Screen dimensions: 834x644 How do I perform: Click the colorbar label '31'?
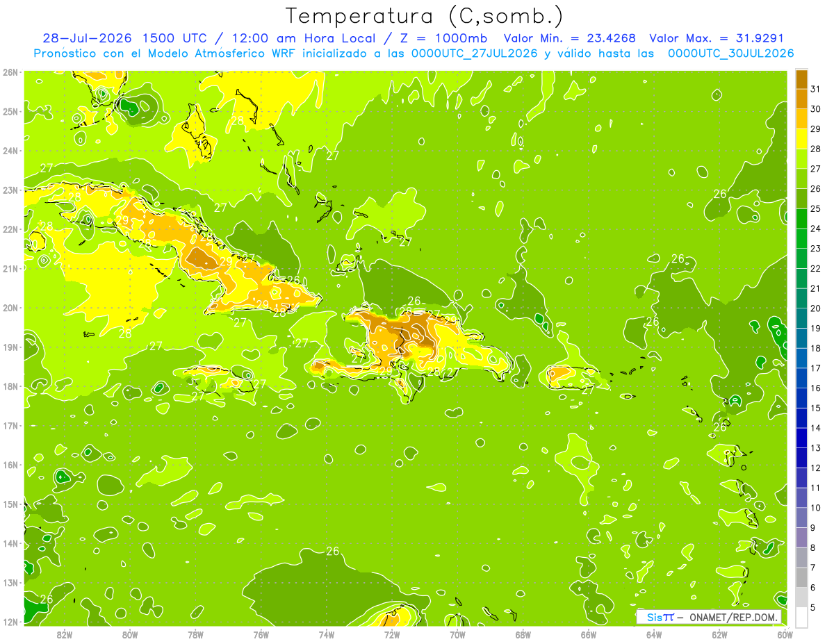815,89
